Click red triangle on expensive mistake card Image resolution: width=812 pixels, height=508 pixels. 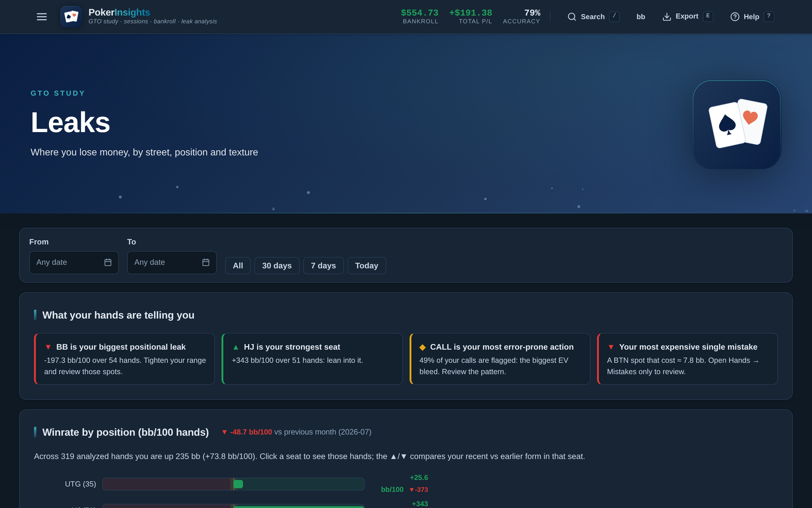(x=611, y=347)
